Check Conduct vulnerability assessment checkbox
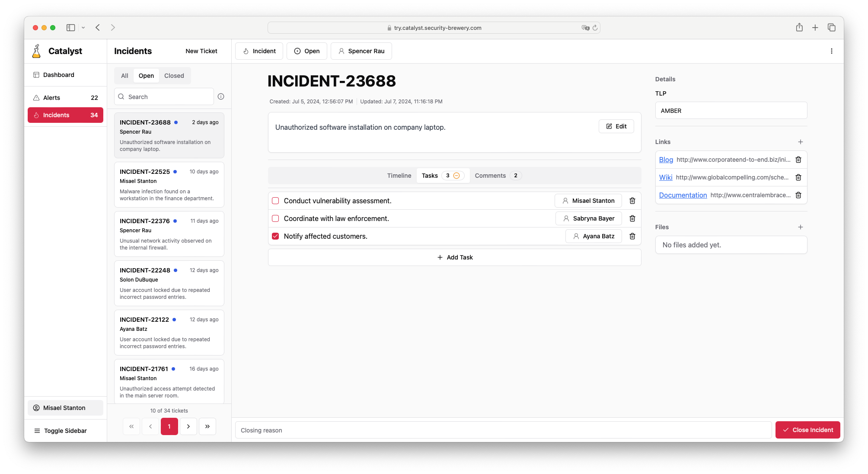 click(275, 201)
